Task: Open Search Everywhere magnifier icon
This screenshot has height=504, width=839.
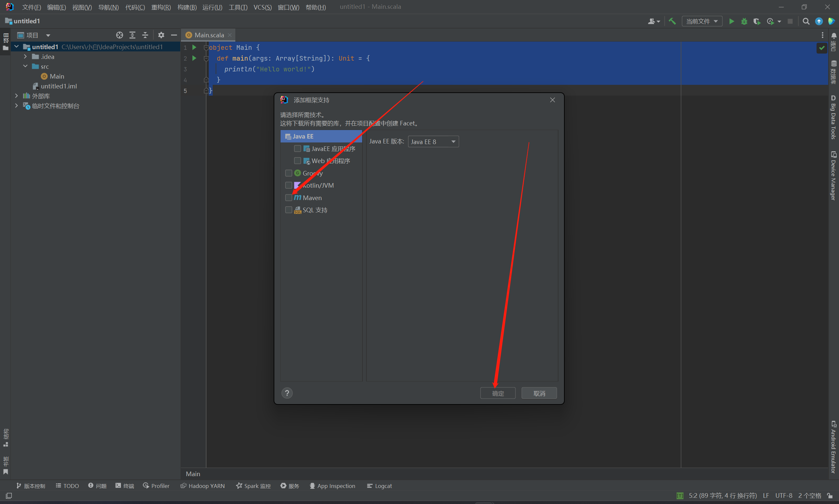Action: tap(805, 21)
